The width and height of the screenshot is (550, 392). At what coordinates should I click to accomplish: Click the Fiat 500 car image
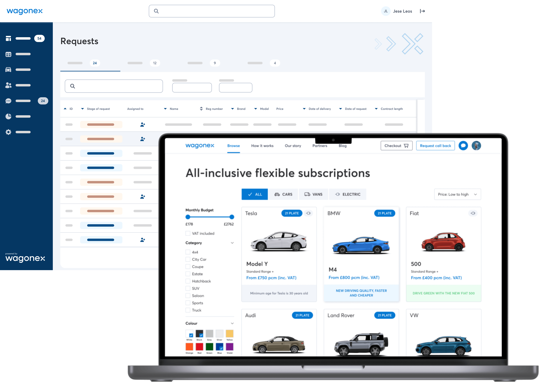[443, 242]
